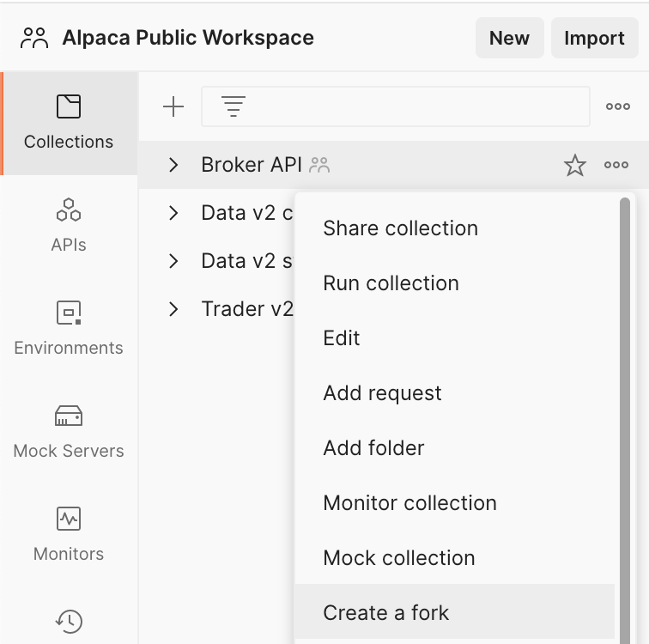Open the Collections sidebar tab
649x644 pixels.
coord(69,123)
